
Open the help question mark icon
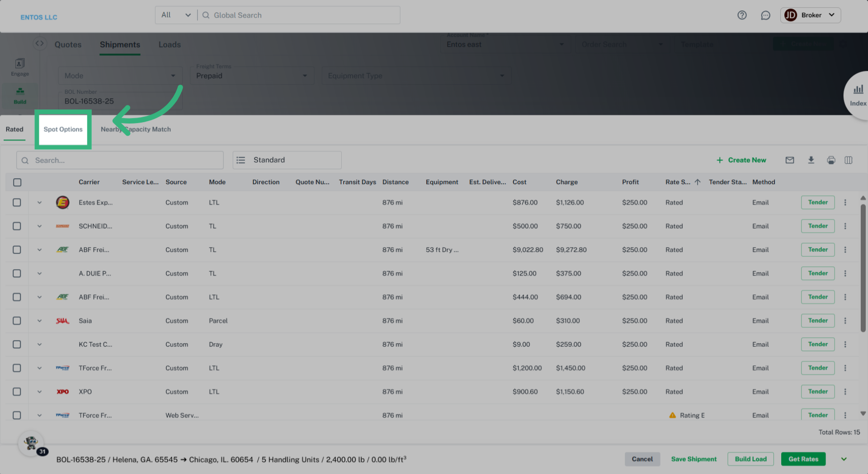pyautogui.click(x=742, y=15)
